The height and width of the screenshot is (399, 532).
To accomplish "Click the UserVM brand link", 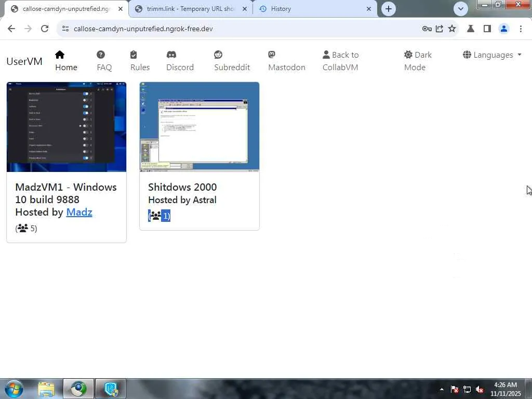I will click(x=24, y=61).
